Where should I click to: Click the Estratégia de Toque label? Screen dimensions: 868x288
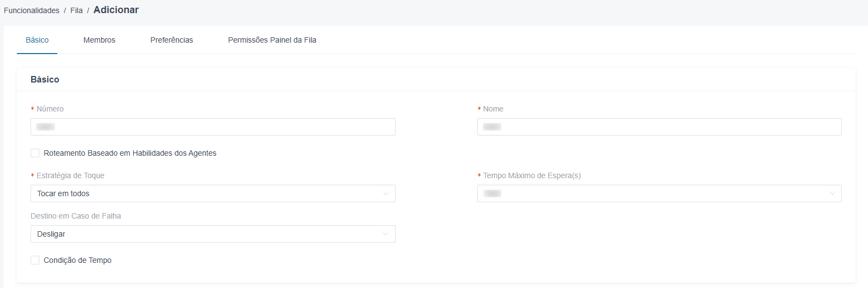coord(70,175)
